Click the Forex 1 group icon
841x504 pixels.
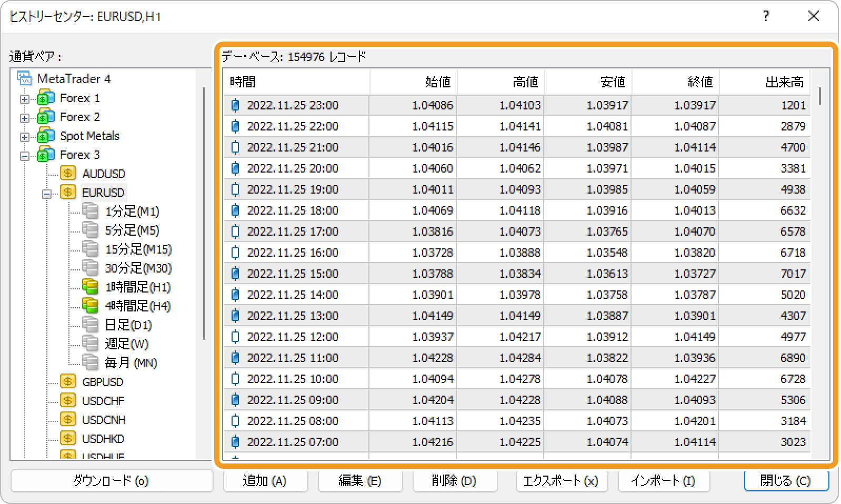pyautogui.click(x=46, y=98)
